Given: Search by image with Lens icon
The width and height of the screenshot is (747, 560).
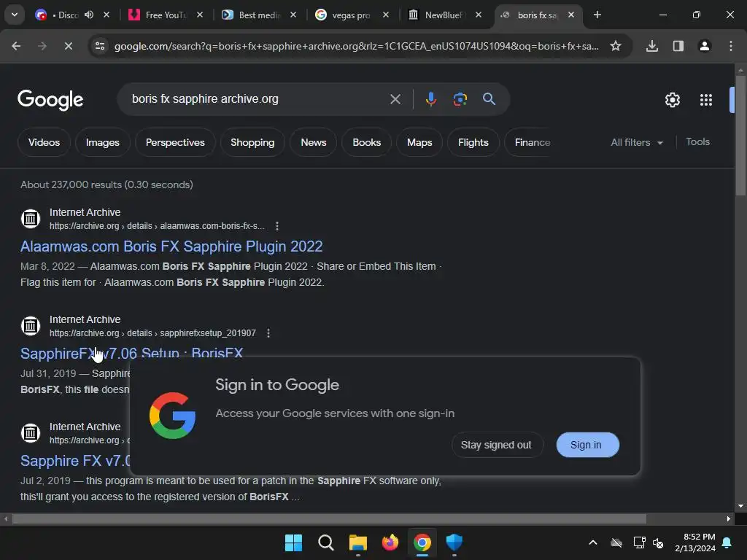Looking at the screenshot, I should tap(460, 99).
